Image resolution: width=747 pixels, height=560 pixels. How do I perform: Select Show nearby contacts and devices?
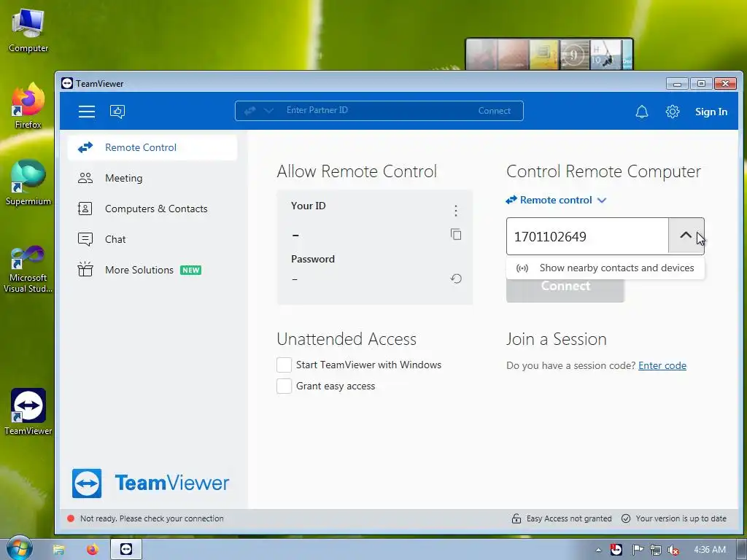(x=605, y=268)
